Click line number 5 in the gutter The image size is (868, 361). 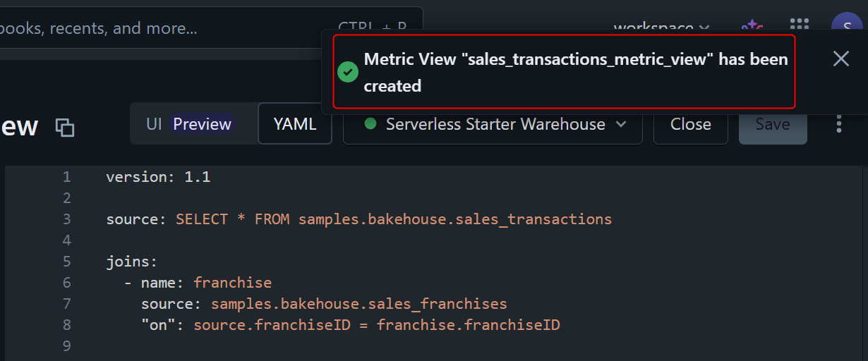[x=67, y=262]
